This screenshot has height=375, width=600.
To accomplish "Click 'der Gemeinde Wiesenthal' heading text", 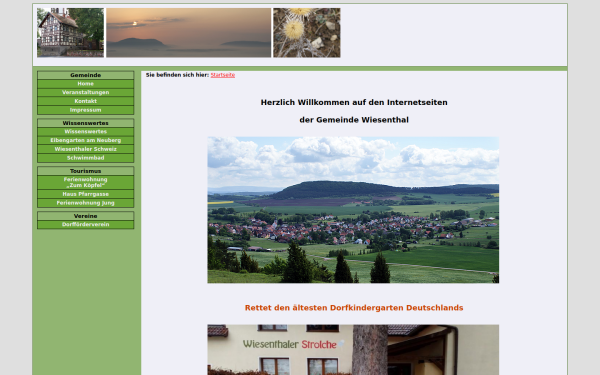I will coord(354,120).
